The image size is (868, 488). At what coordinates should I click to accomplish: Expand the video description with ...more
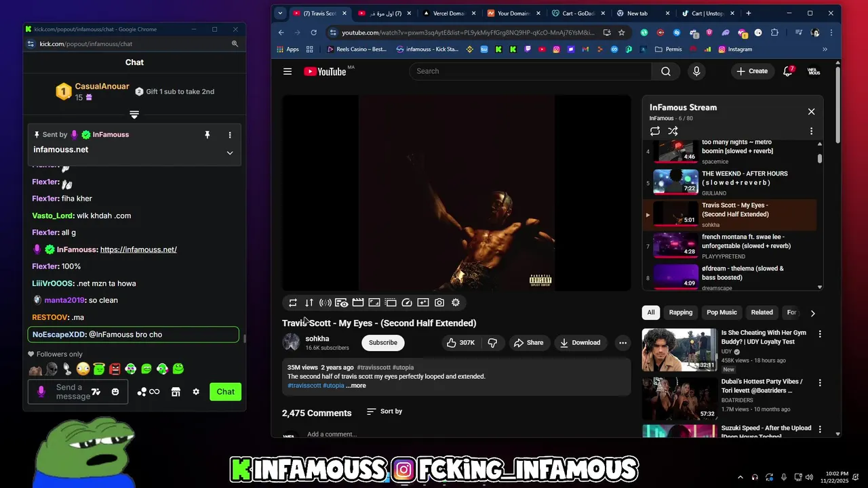(356, 386)
